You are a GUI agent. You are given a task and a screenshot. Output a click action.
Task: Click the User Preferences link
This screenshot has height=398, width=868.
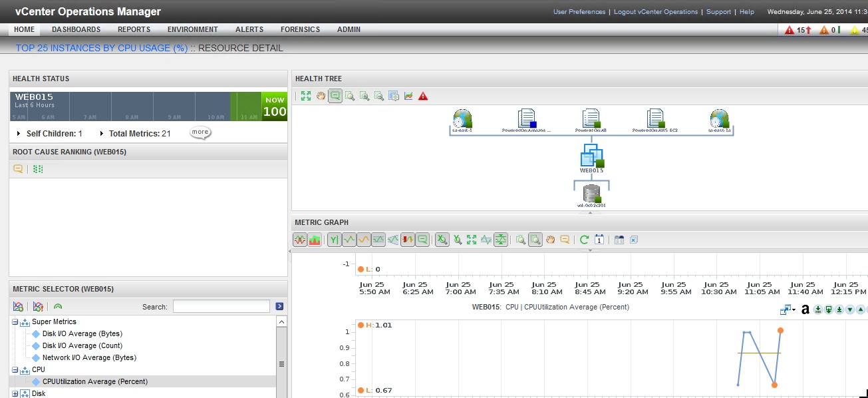coord(579,12)
